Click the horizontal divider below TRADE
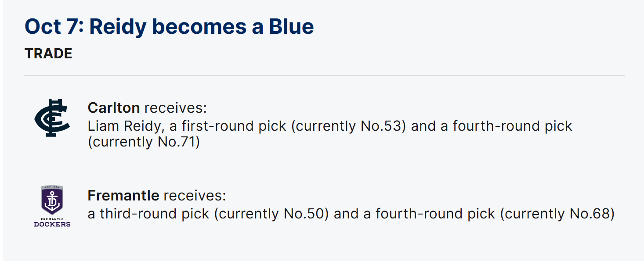The image size is (644, 261). pos(324,75)
